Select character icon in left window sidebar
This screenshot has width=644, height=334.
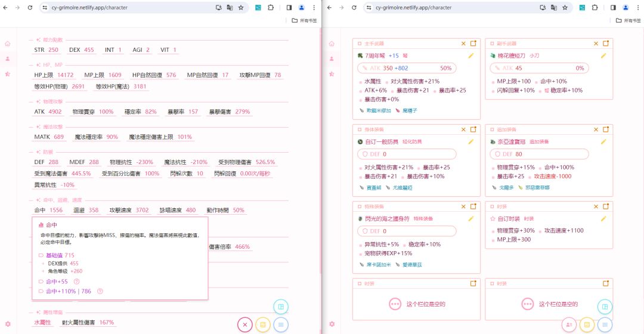[7, 58]
